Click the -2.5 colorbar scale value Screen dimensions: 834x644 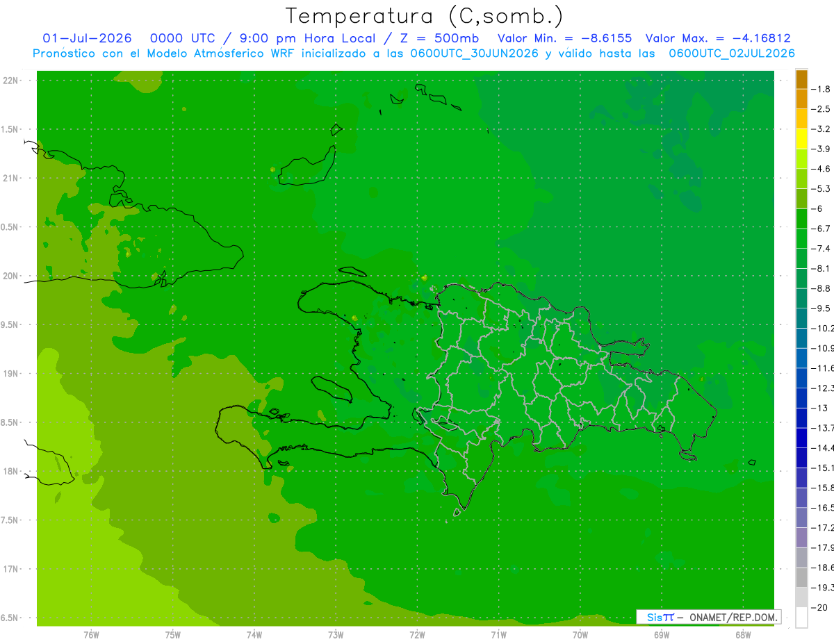pyautogui.click(x=822, y=109)
